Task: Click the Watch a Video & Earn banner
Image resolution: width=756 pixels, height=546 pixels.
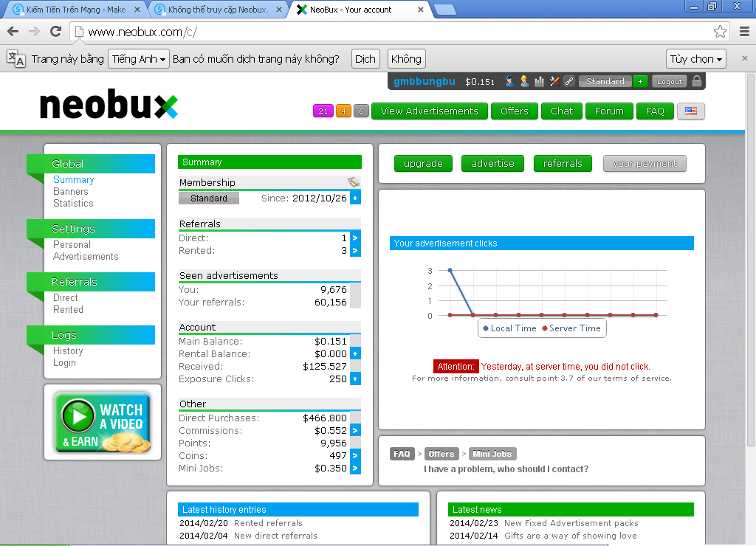Action: coord(102,423)
